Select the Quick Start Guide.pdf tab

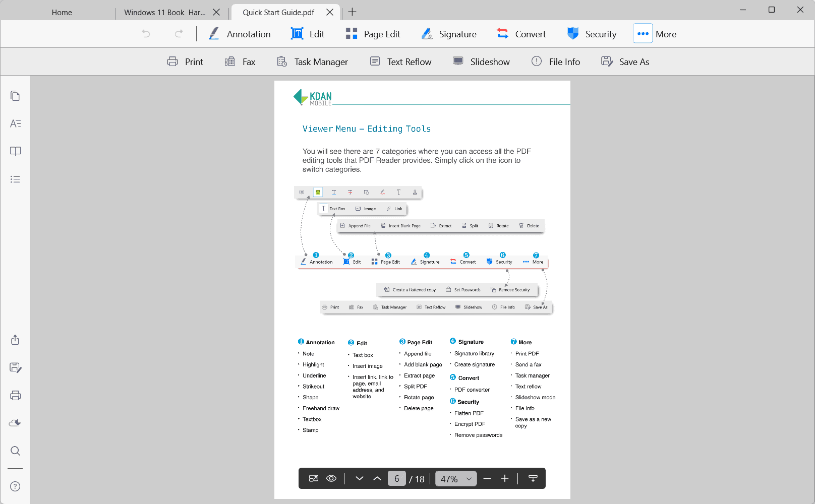tap(278, 12)
